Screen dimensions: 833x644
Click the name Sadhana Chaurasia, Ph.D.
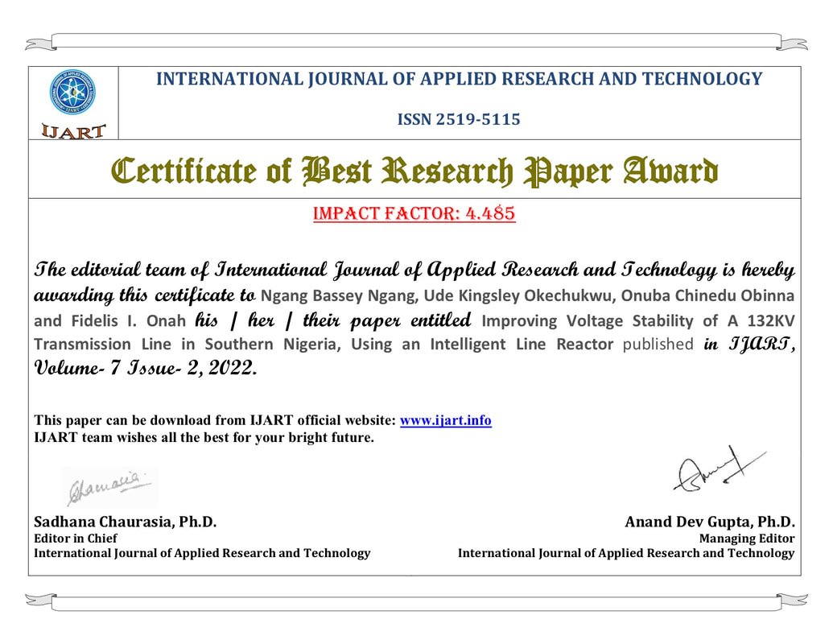click(126, 522)
